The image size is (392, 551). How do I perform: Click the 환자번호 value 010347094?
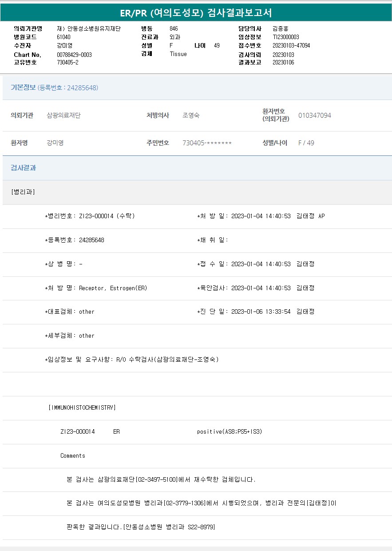[x=314, y=116]
